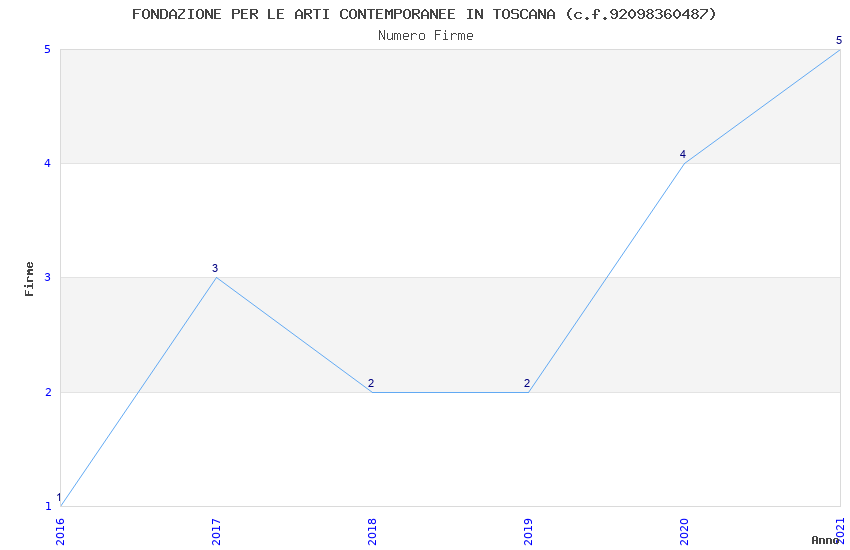Click the Firme y-axis title

click(29, 279)
